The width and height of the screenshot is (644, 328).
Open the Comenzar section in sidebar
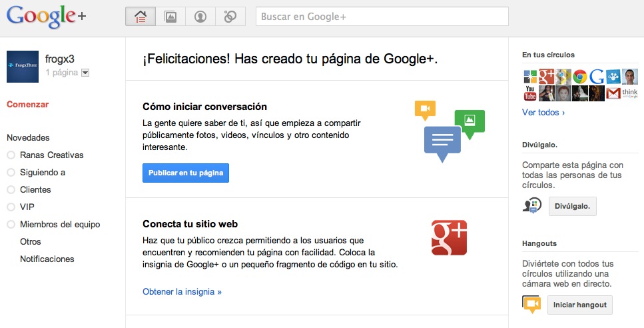point(27,105)
